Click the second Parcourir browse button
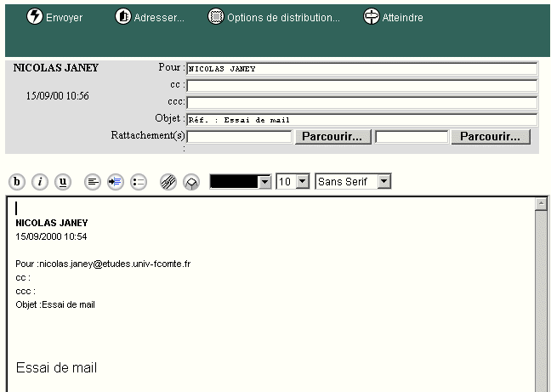This screenshot has width=551, height=392. click(x=491, y=137)
